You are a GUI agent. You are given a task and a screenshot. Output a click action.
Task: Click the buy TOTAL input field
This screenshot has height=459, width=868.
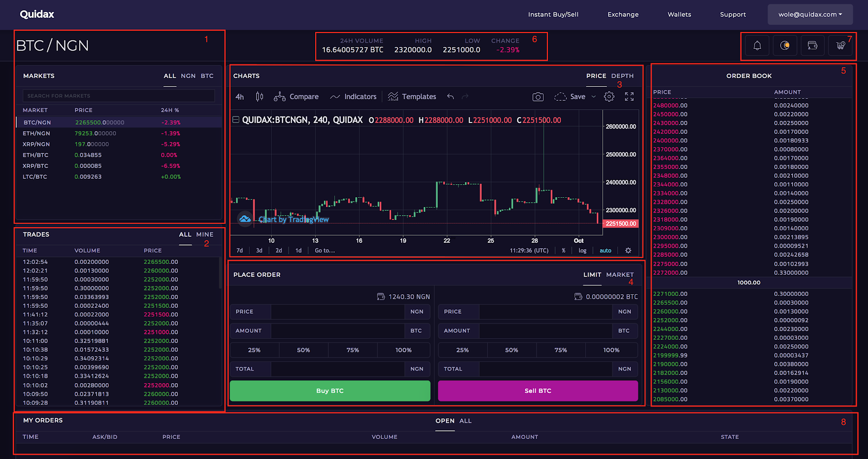pyautogui.click(x=337, y=369)
